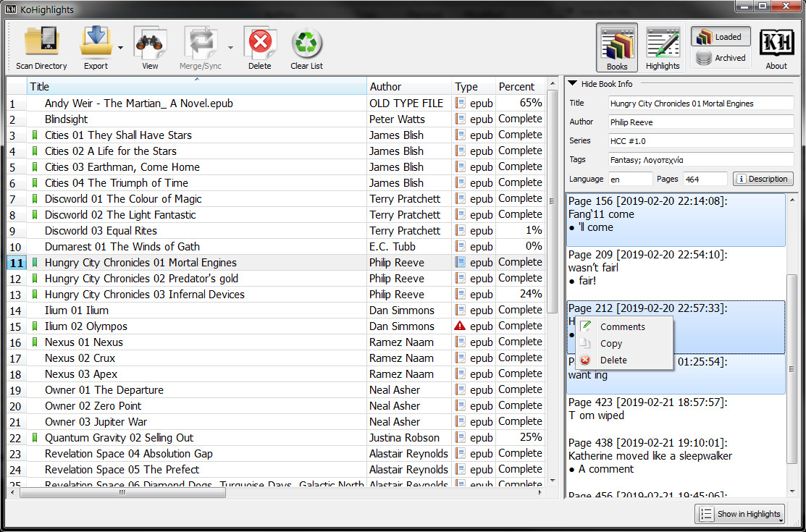The width and height of the screenshot is (806, 532).
Task: Click the book list scroll up arrow
Action: click(x=552, y=83)
